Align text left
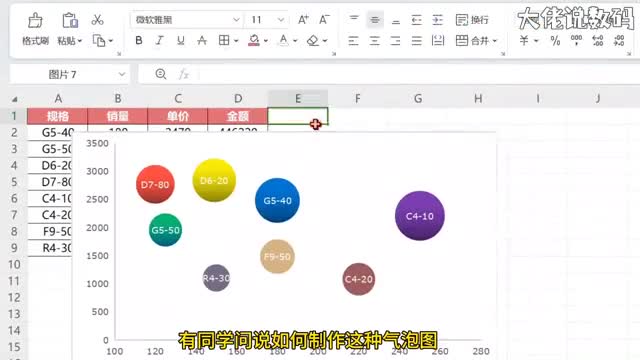Screen dimensions: 640x360 click(353, 40)
